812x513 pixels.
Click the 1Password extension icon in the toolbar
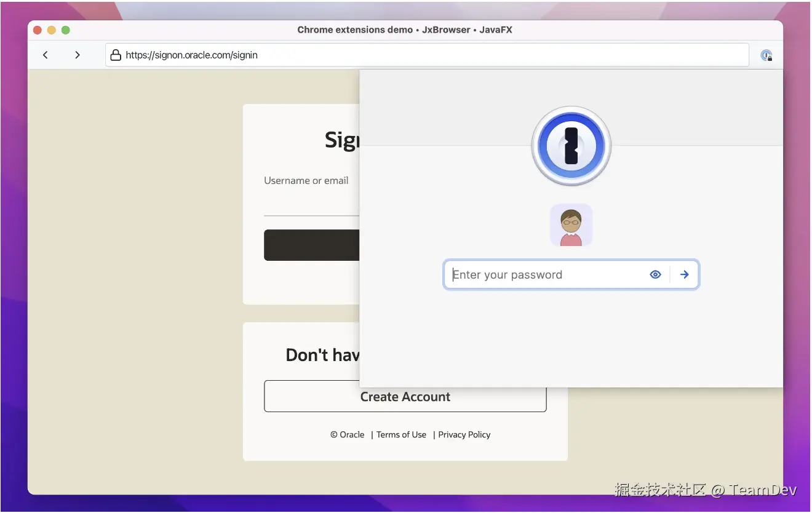(x=766, y=55)
